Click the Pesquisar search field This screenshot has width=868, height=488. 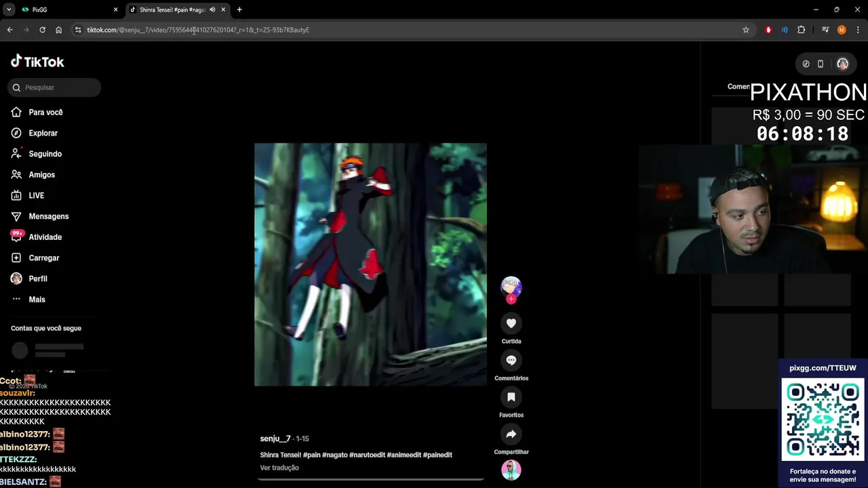click(54, 87)
